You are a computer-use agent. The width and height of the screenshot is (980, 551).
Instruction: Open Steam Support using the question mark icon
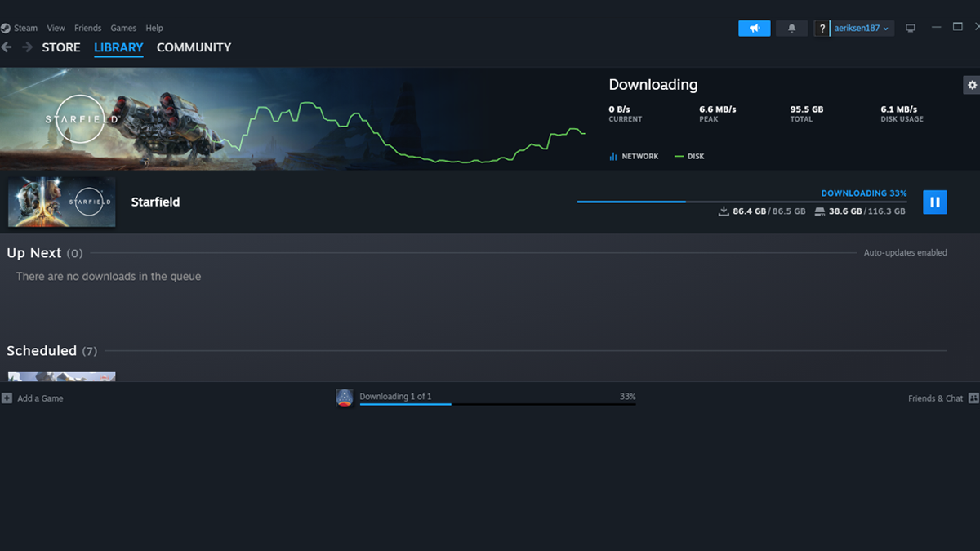click(822, 28)
